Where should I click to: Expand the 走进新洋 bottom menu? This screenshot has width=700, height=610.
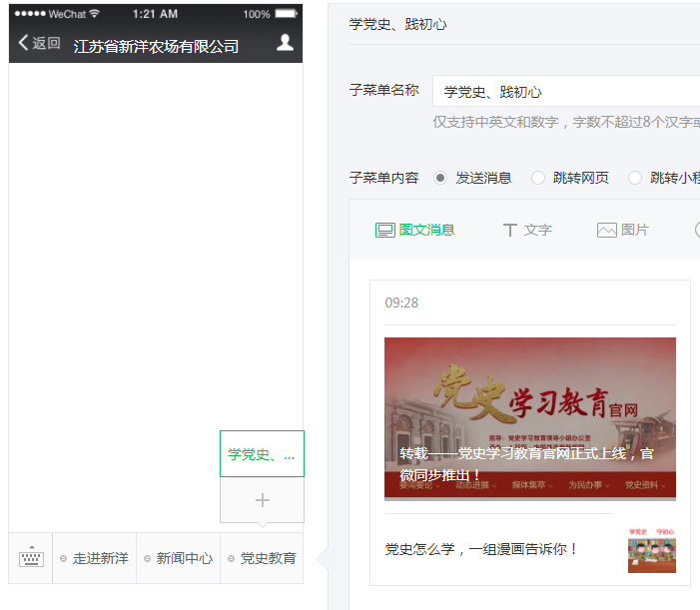95,558
